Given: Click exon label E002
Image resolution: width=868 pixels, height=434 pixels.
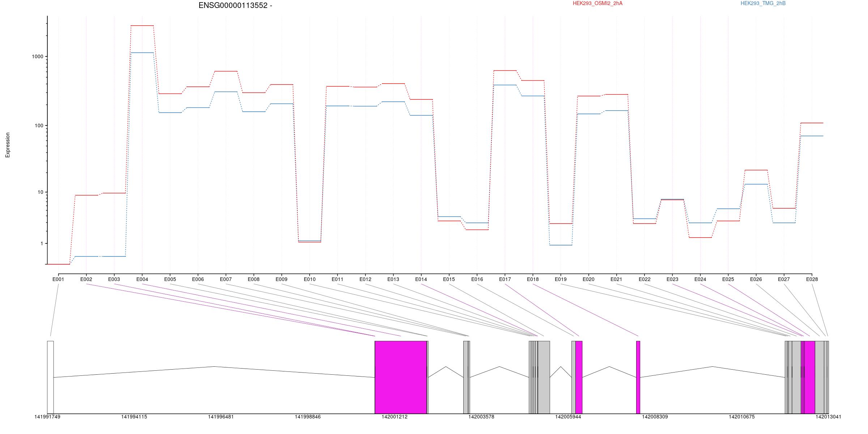Looking at the screenshot, I should click(86, 279).
